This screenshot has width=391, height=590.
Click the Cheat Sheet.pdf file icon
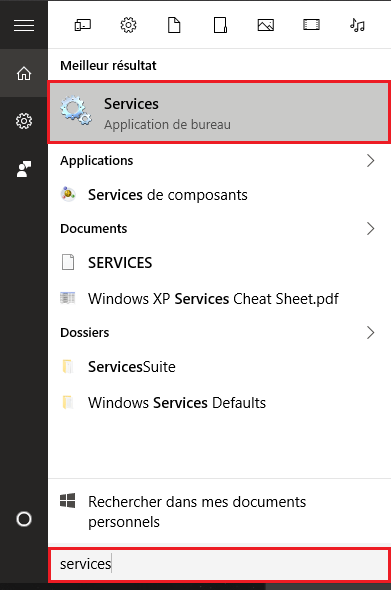coord(68,298)
